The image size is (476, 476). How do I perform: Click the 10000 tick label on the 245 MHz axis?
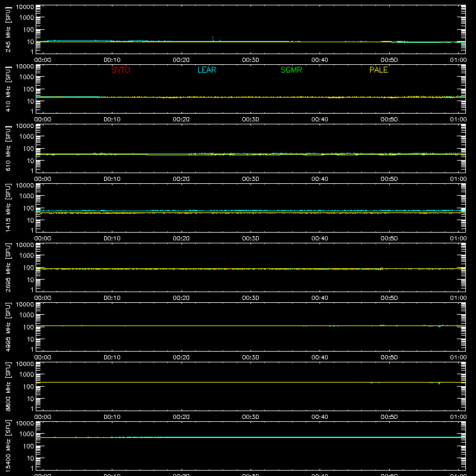click(x=25, y=7)
